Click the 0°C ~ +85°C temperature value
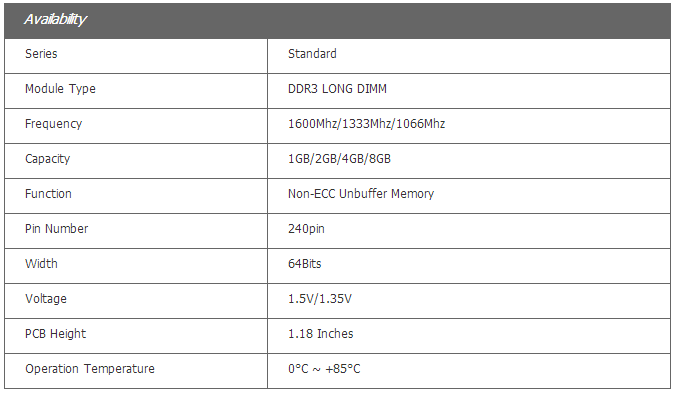675x393 pixels. [x=324, y=369]
